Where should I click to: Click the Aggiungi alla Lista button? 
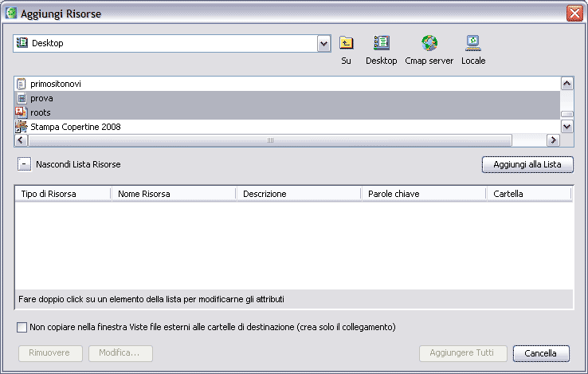[527, 164]
